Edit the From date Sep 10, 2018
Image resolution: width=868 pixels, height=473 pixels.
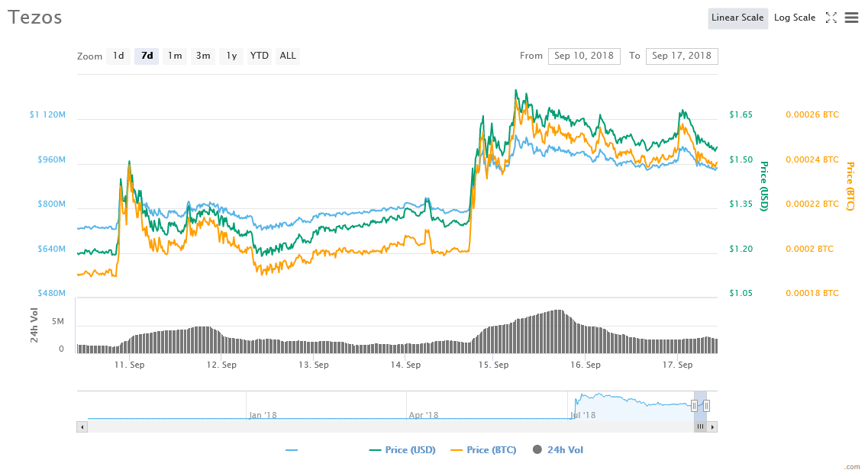click(584, 56)
